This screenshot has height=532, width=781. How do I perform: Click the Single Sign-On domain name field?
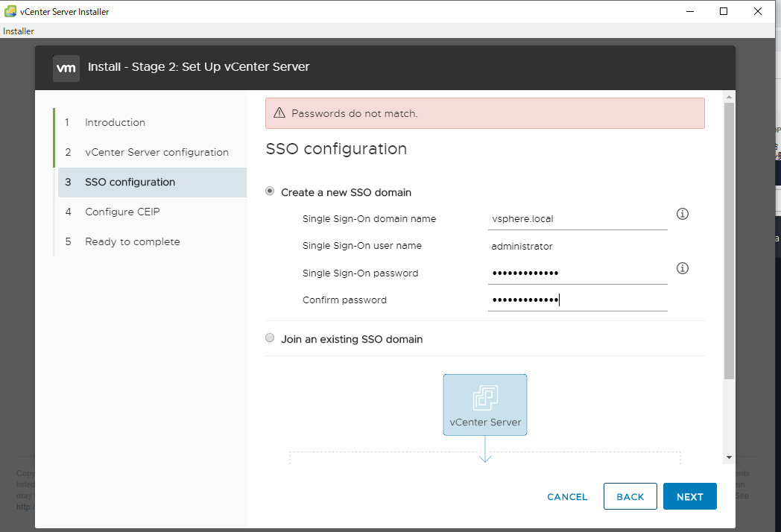(578, 219)
